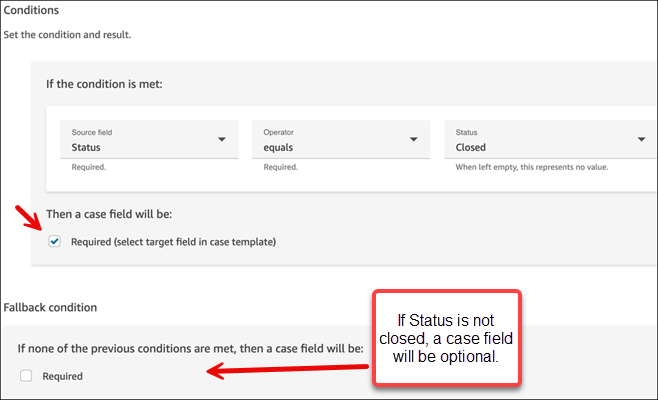Click 'Set the condition and result.' description
The image size is (658, 400).
tap(67, 34)
